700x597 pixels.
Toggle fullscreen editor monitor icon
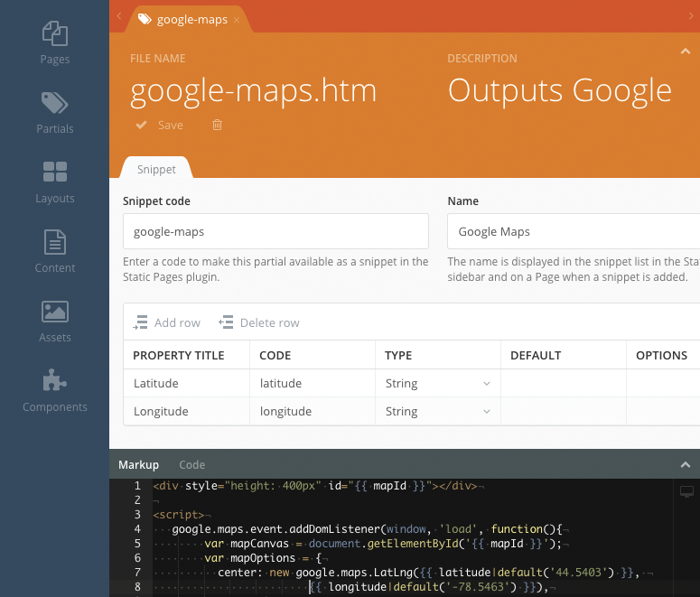[686, 491]
